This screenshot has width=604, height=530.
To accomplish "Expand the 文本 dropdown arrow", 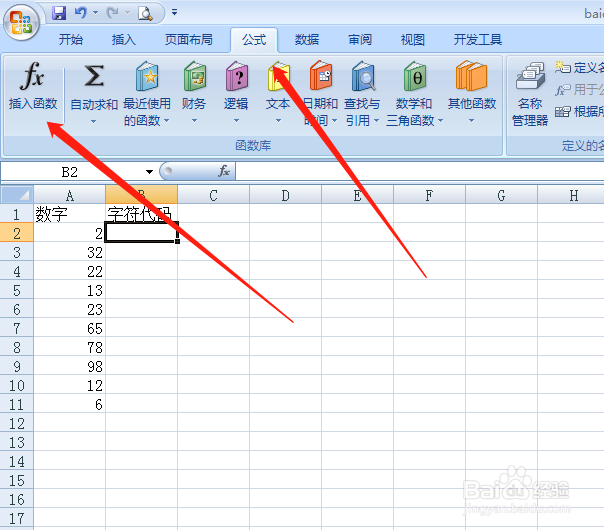I will [278, 121].
